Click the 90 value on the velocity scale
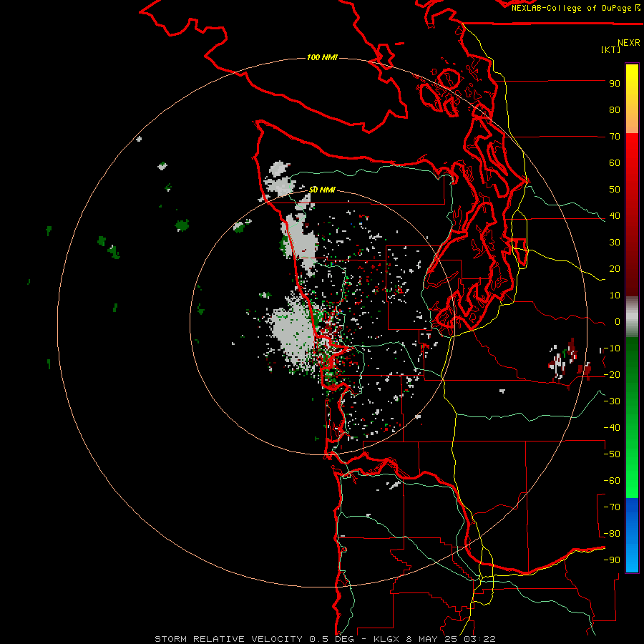644x644 pixels. (615, 84)
